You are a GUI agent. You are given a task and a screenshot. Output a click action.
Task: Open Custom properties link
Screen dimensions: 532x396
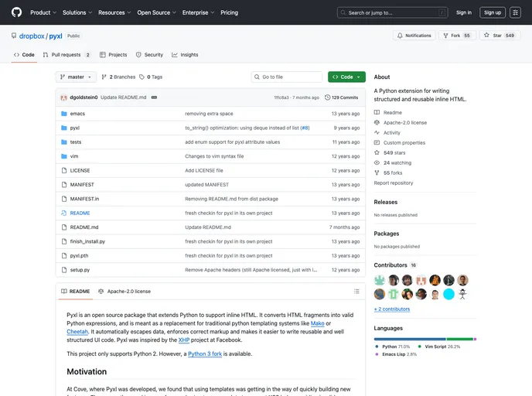point(399,143)
